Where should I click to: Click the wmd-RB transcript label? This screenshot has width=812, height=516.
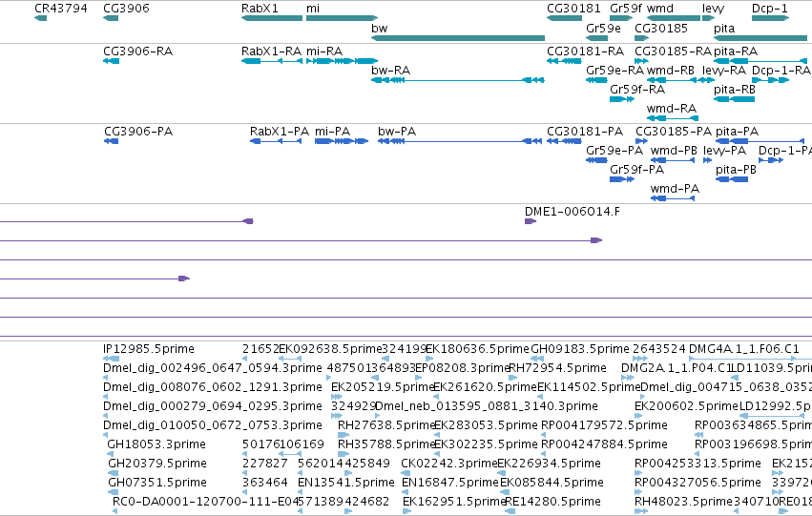pos(671,71)
